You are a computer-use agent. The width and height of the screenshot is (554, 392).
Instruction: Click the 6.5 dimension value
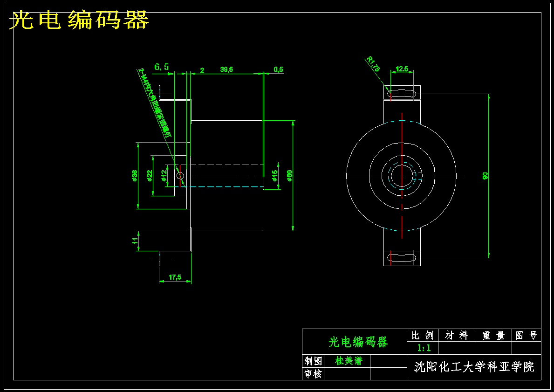(x=162, y=67)
